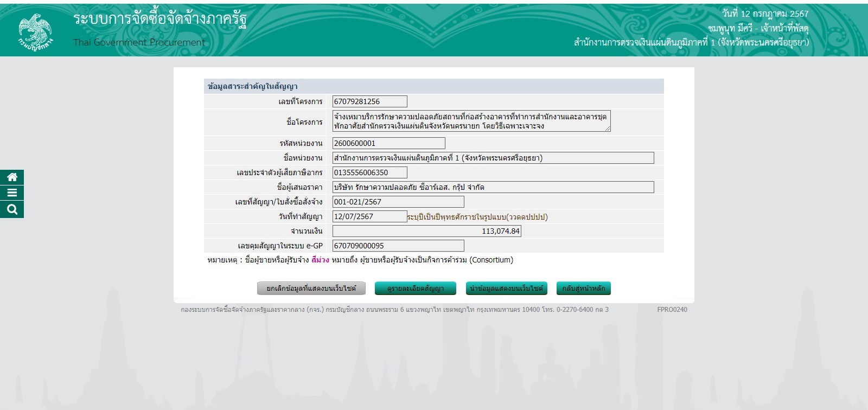Screen dimensions: 868x410
Task: Click the resize handle of project name textarea
Action: point(608,129)
